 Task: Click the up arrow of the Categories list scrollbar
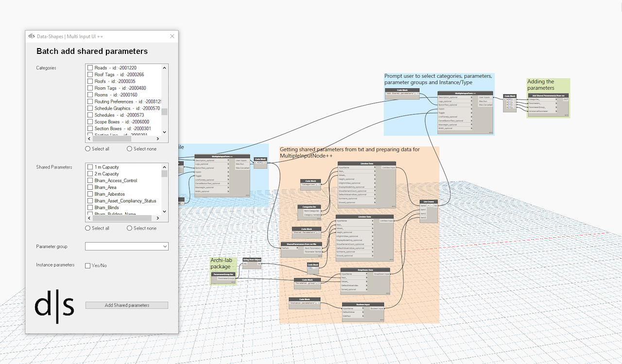165,68
